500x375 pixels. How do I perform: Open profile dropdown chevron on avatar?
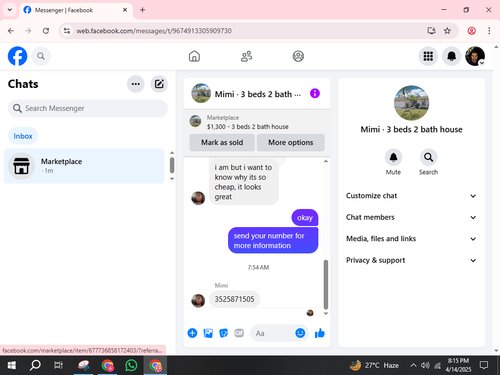[481, 63]
